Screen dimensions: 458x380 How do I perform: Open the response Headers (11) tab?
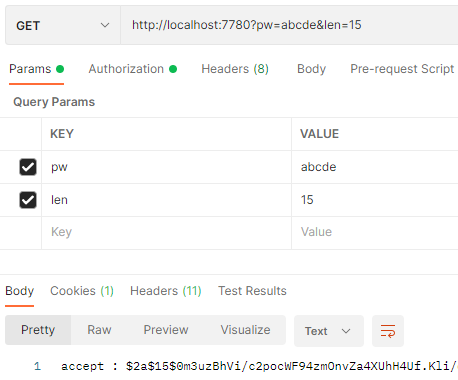166,291
